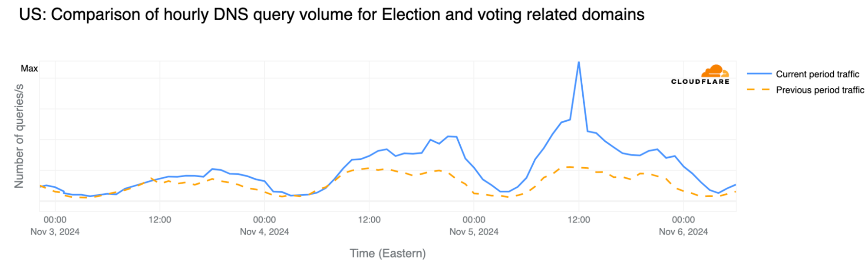
Task: Click the CLOUDFLARE wordmark text
Action: (x=700, y=82)
